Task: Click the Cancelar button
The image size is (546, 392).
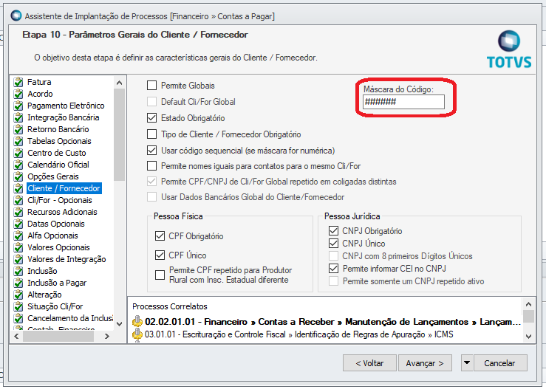Action: 500,363
